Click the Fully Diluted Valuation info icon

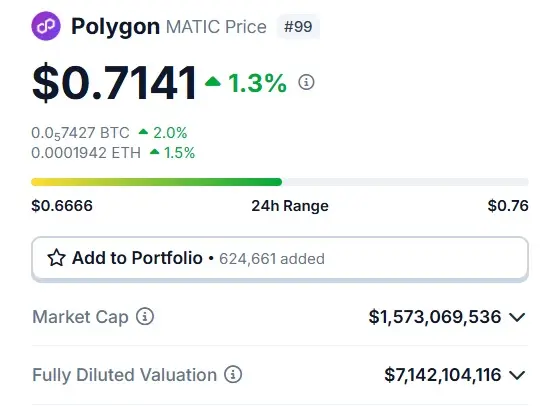[233, 374]
